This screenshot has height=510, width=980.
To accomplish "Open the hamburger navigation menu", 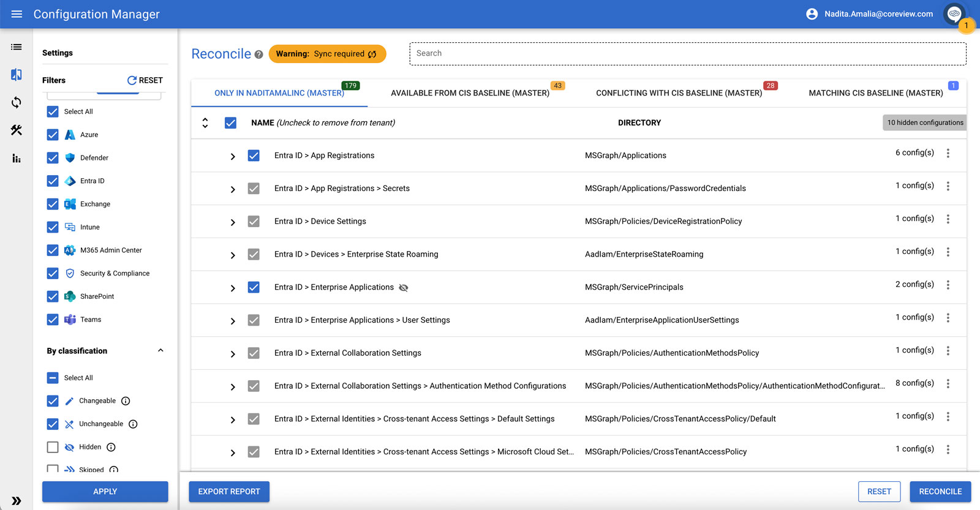I will coord(17,14).
